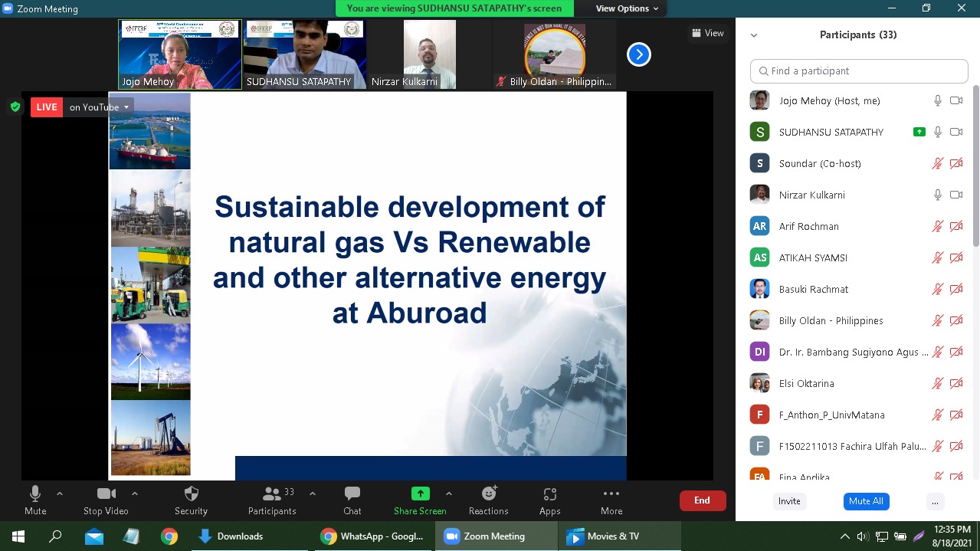Select Nirzar Kulkarni's video thumbnail
980x551 pixels.
[x=429, y=54]
